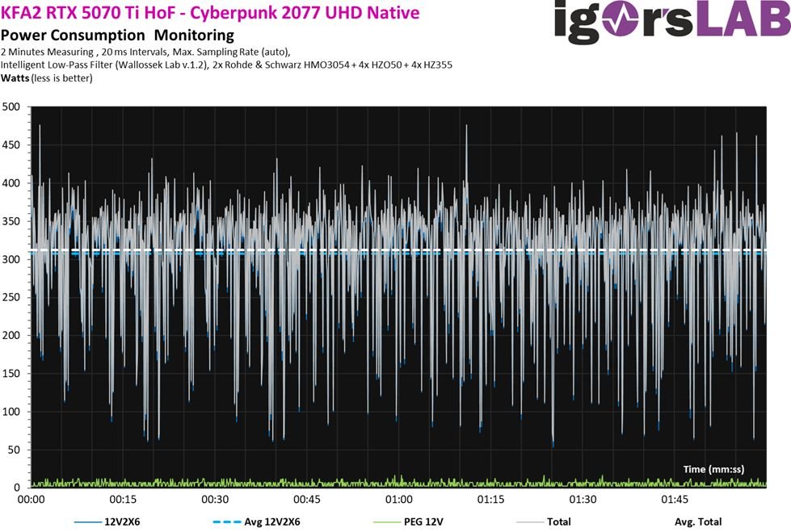Click the blue 12V2X6 legend line sample

tap(88, 522)
